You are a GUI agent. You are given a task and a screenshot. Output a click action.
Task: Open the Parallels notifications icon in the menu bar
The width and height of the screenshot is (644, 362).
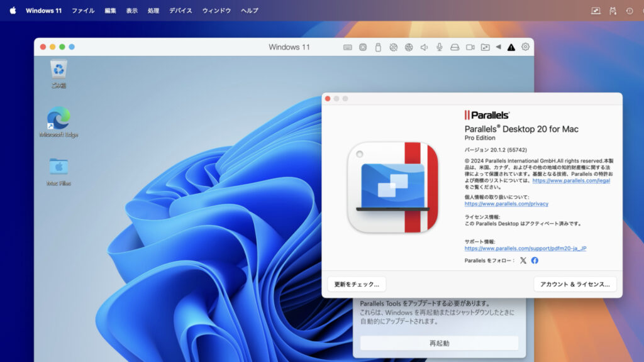(x=627, y=10)
